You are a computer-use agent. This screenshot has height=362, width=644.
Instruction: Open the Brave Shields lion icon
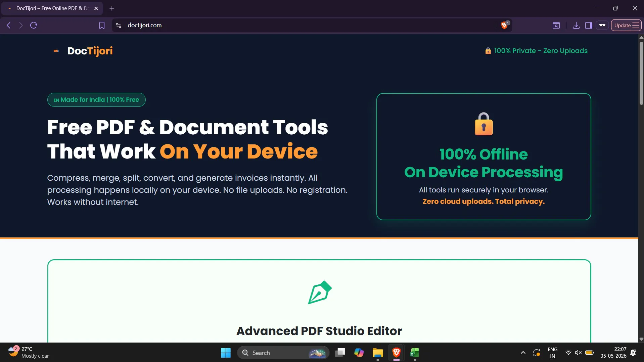[x=505, y=25]
